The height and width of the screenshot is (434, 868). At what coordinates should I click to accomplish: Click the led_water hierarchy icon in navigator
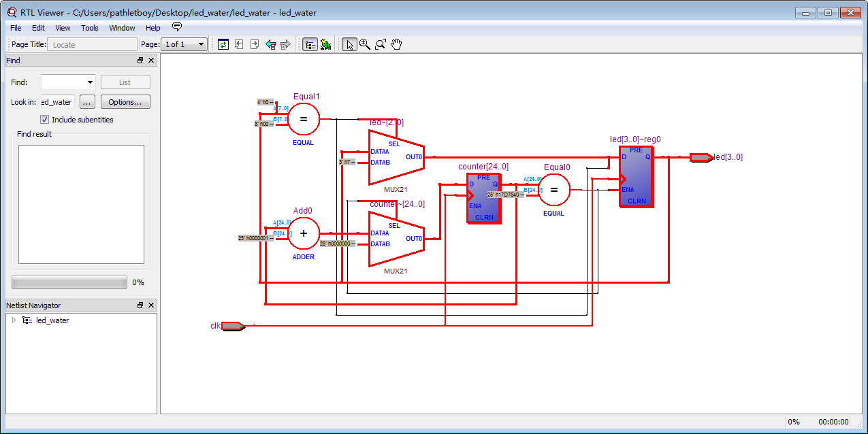(27, 320)
